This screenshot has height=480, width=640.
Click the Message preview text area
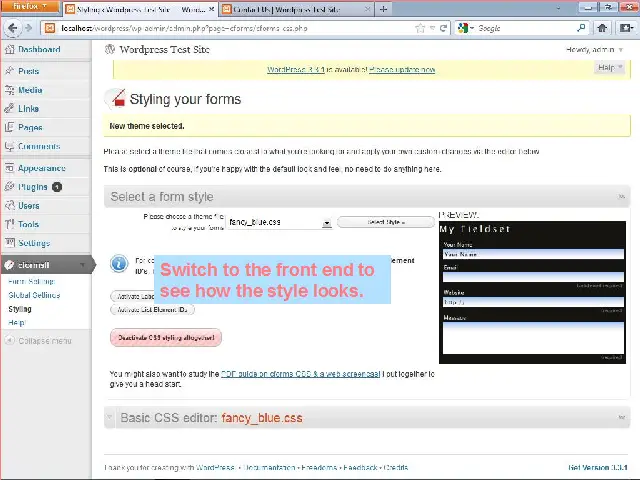[x=533, y=338]
